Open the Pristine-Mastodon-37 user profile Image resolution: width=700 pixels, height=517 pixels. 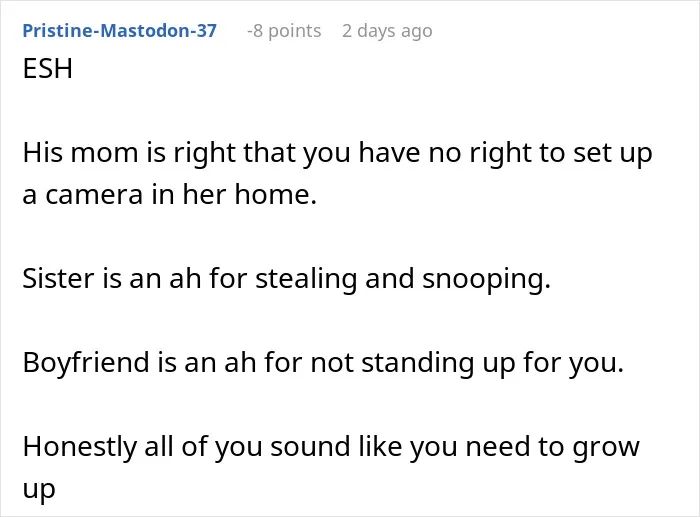120,31
